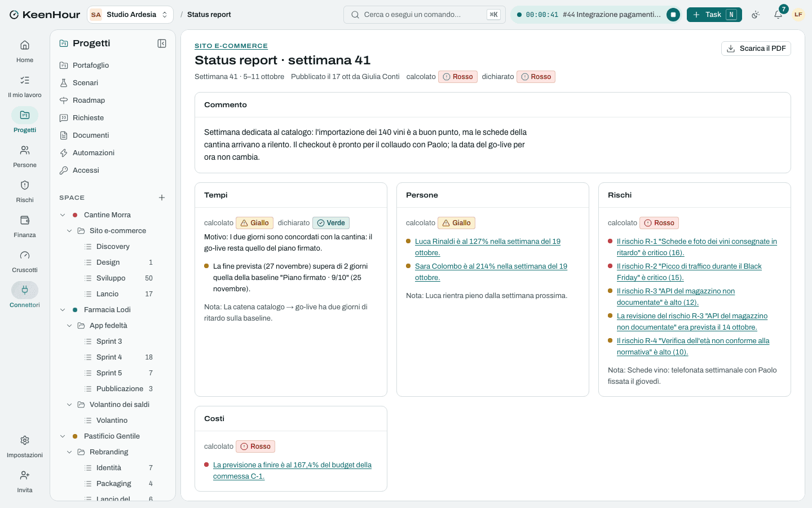Stop the running timer
This screenshot has height=508, width=812.
(x=673, y=15)
